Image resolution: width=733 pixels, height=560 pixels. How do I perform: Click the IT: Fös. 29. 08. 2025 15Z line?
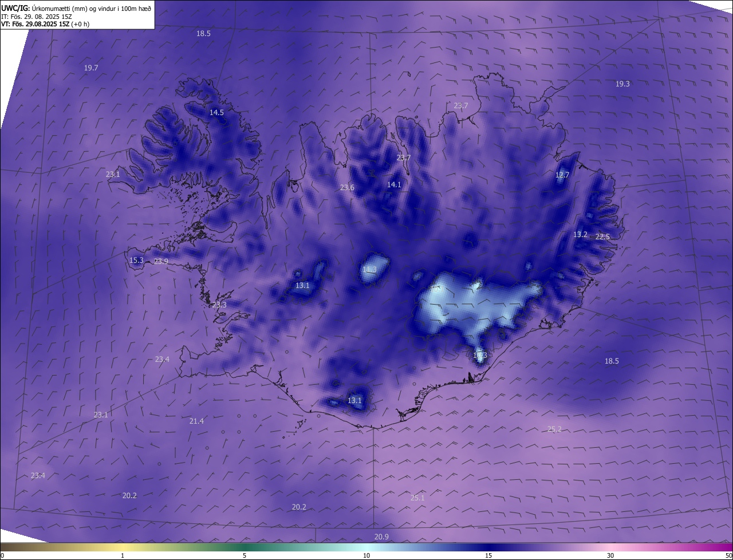point(37,17)
